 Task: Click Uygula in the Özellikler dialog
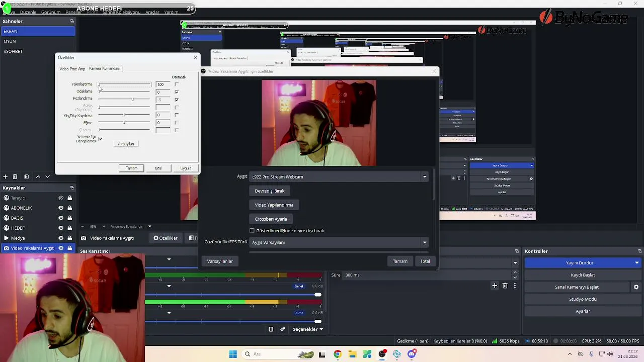(186, 168)
